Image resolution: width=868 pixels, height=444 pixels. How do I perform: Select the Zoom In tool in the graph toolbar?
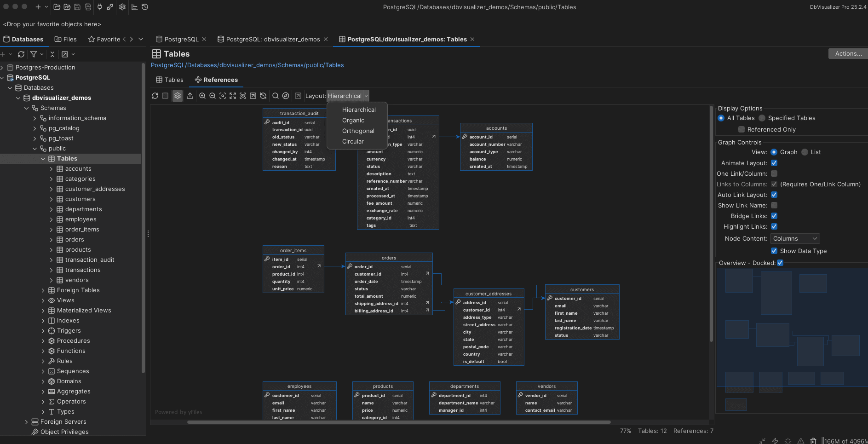tap(202, 96)
